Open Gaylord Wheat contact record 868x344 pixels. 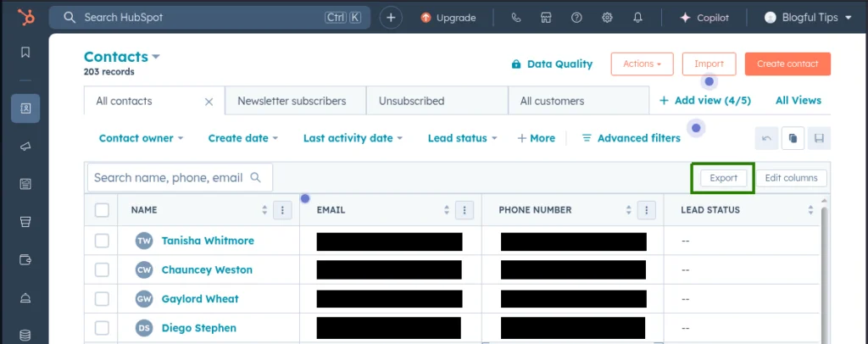(x=200, y=298)
